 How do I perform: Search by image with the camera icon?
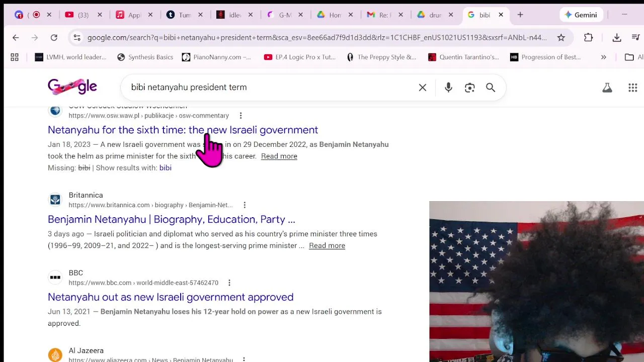point(469,87)
